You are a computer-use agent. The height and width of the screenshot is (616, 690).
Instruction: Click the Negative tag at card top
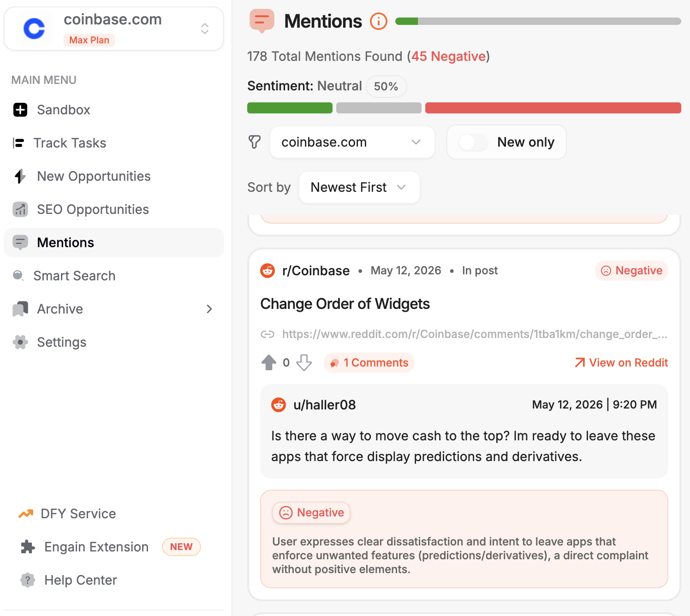[632, 271]
